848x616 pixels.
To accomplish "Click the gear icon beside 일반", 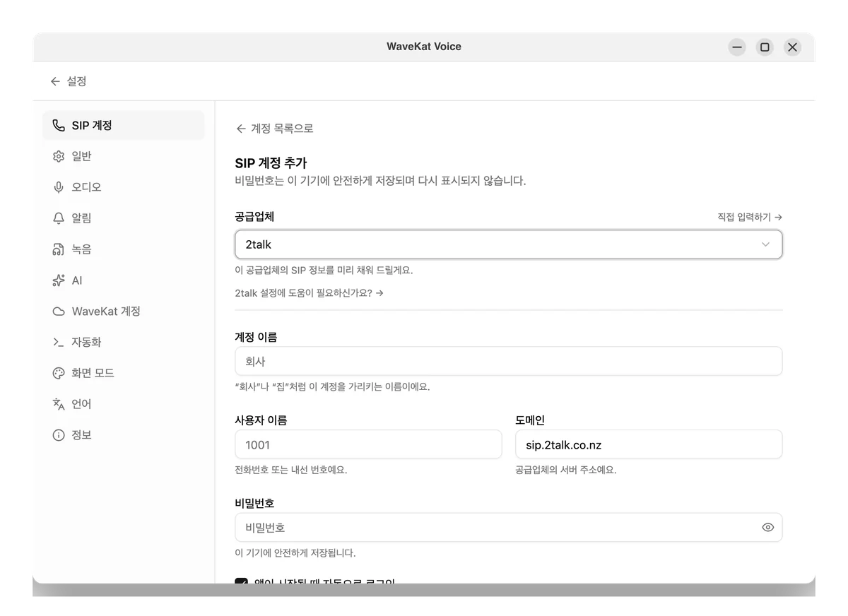I will pos(59,156).
